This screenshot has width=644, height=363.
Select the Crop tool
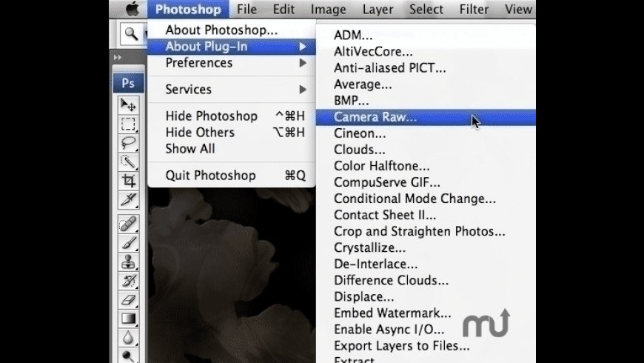[x=128, y=180]
